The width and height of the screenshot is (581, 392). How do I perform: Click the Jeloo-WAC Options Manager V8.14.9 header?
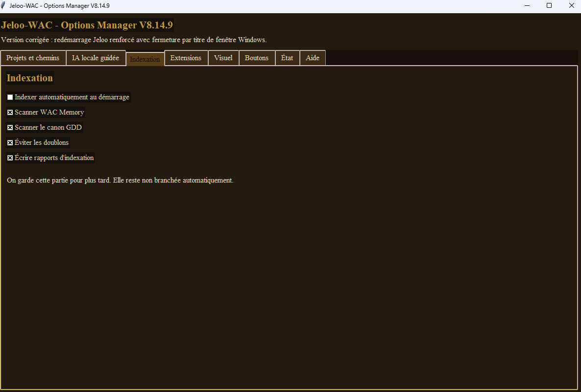pos(87,25)
